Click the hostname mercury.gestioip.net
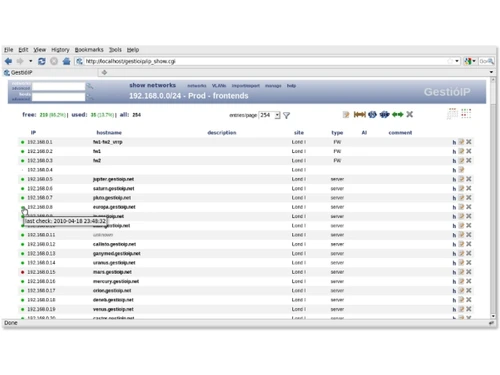The width and height of the screenshot is (500, 375). tap(116, 282)
